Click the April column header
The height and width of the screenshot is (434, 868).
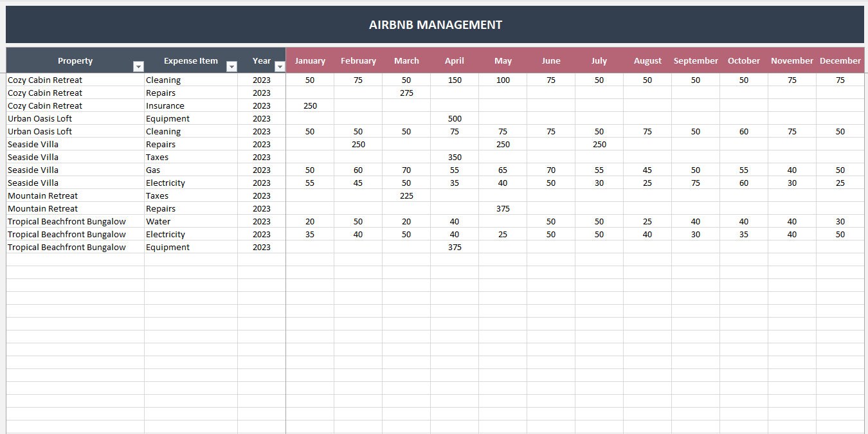click(455, 60)
